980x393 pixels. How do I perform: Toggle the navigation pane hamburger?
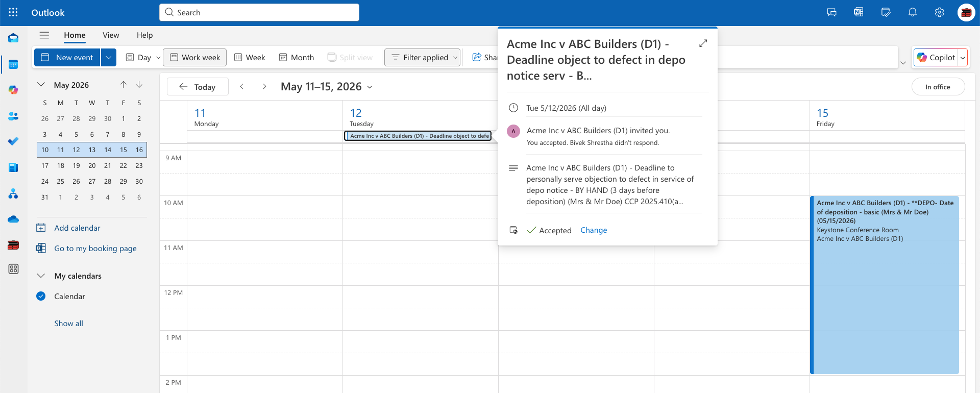44,35
